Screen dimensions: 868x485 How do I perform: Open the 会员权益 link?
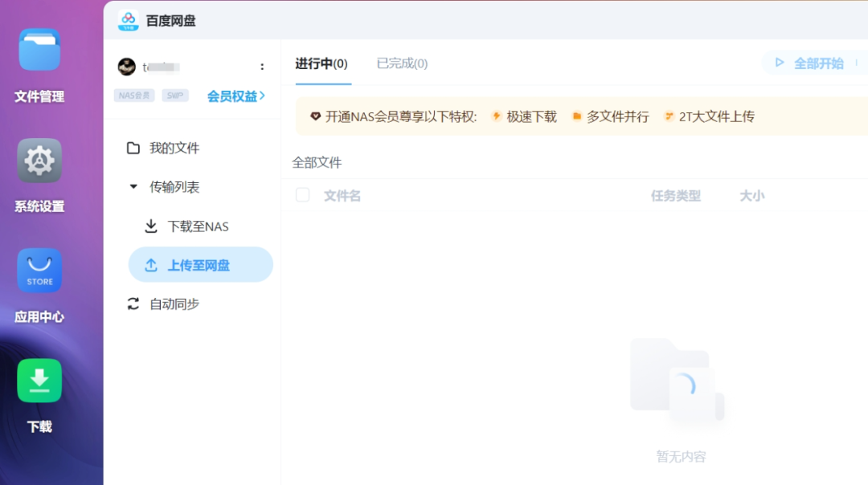236,96
